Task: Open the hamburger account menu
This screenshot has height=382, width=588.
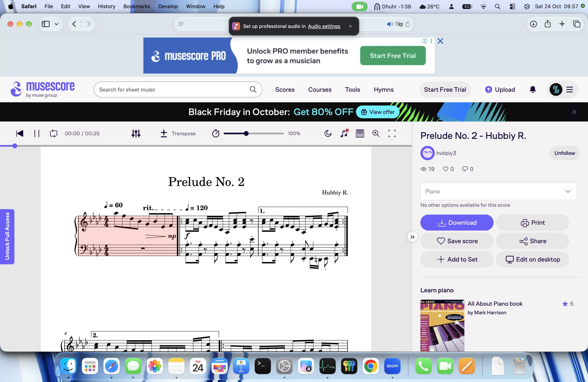Action: click(569, 90)
